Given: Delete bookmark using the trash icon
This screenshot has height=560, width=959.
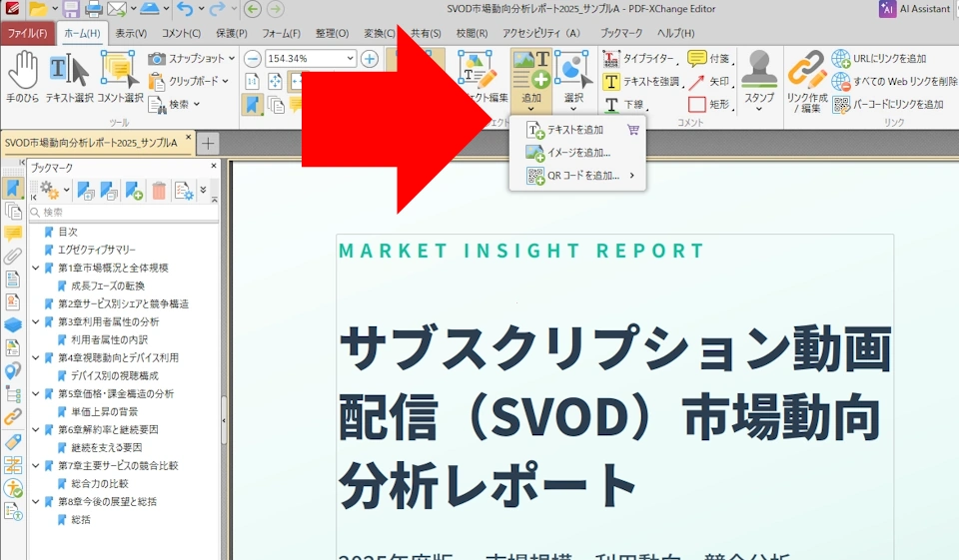Looking at the screenshot, I should click(159, 192).
